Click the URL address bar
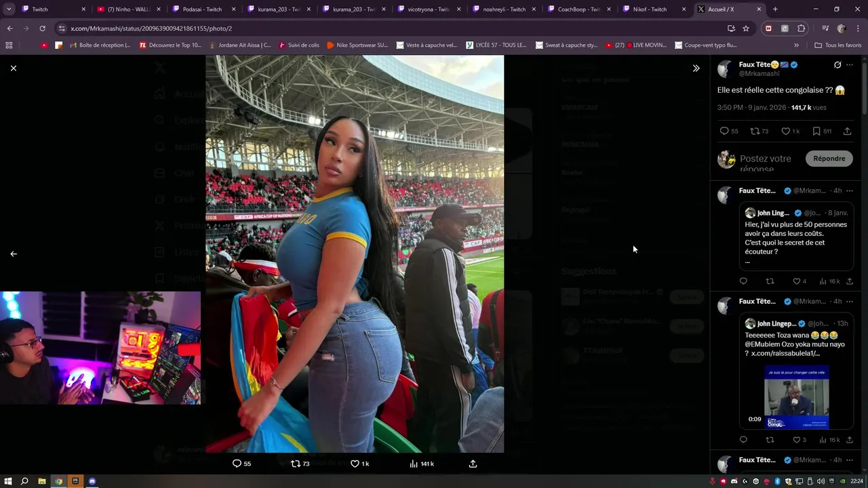The height and width of the screenshot is (488, 868). [x=393, y=28]
